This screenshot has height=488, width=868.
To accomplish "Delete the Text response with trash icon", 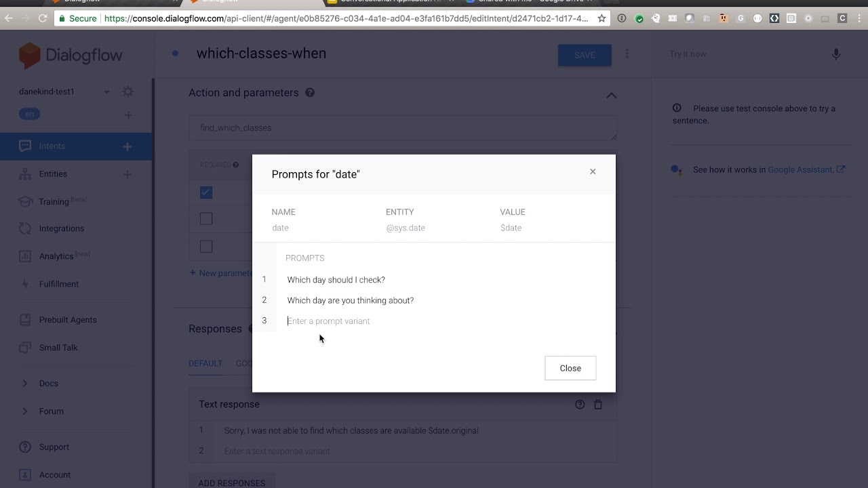I will 598,405.
